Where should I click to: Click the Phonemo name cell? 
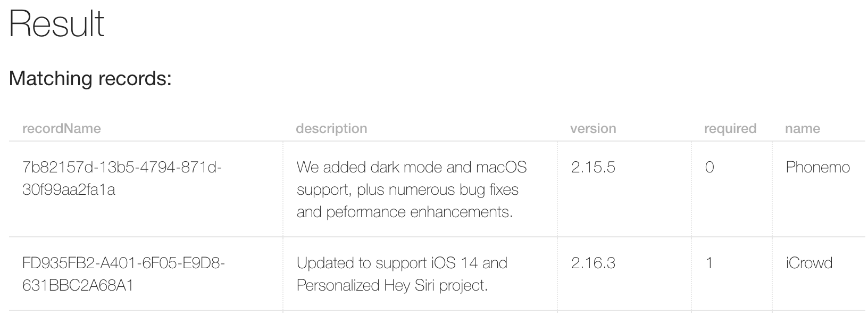click(x=817, y=167)
